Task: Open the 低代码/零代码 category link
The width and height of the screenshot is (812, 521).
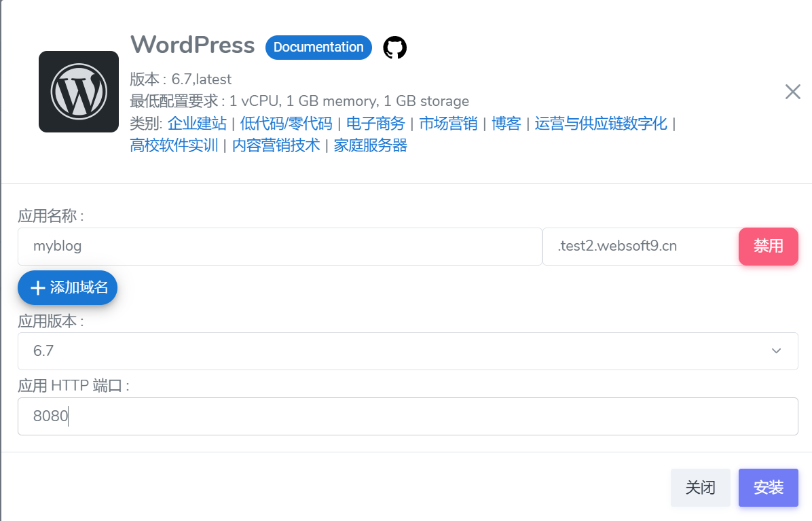Action: point(285,123)
